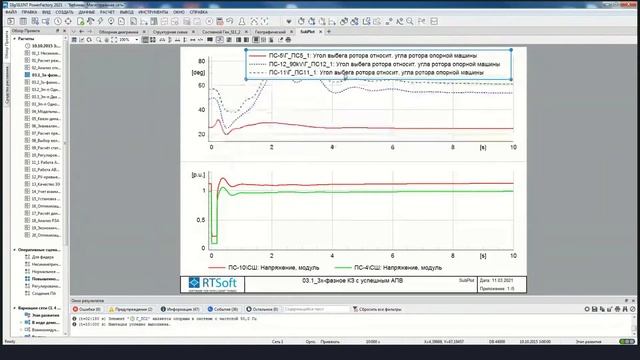
Task: Click the magnifier zoom icon in main toolbar
Action: 409,21
